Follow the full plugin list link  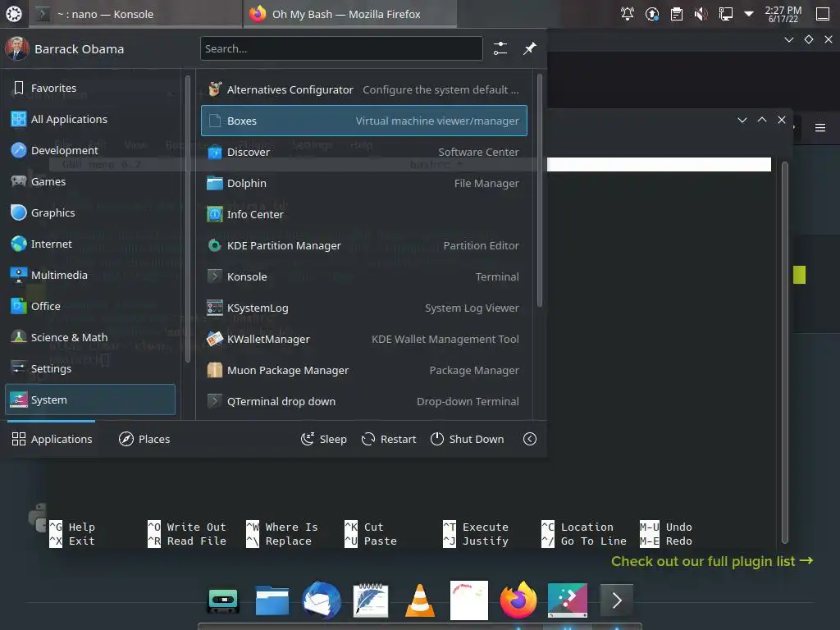(x=712, y=561)
